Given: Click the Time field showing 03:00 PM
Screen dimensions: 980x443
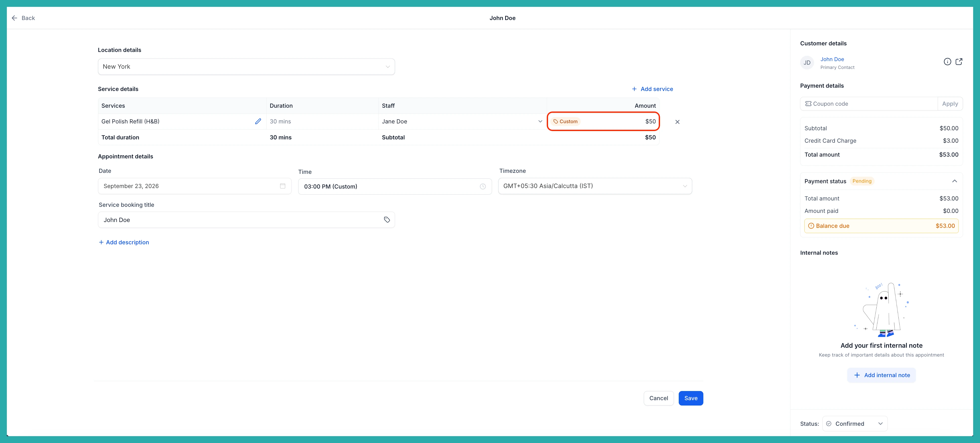Looking at the screenshot, I should pyautogui.click(x=395, y=187).
